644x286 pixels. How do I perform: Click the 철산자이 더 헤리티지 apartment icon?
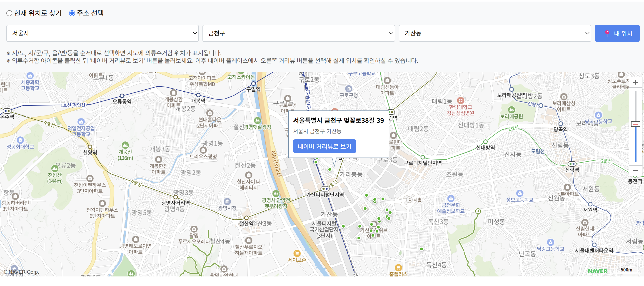[x=249, y=175]
